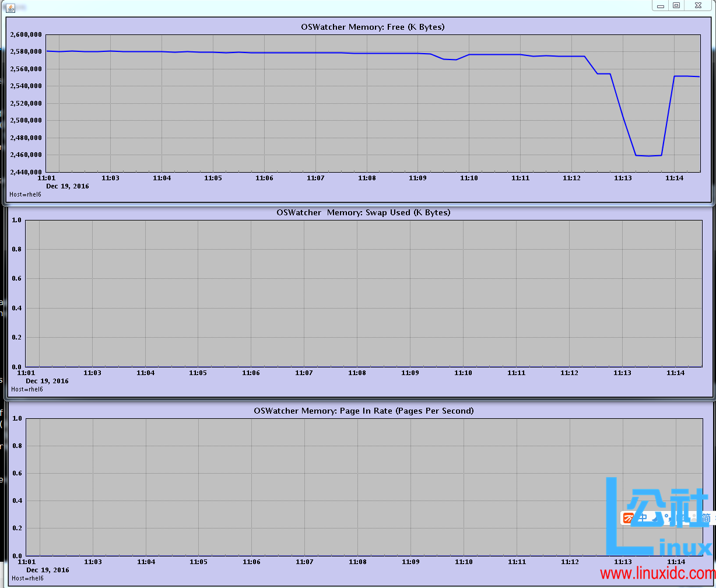
Task: Click Host=rhel6 label under Swap Used chart
Action: pos(27,389)
